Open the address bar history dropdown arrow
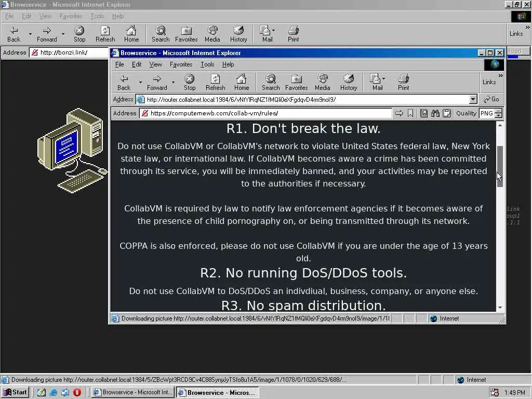Viewport: 532px width, 399px height. tap(473, 99)
